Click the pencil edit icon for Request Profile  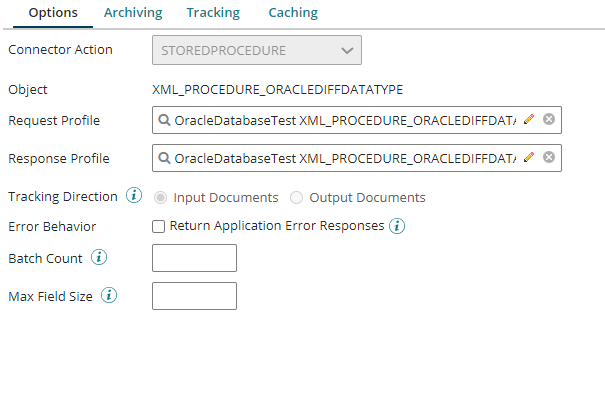(529, 121)
